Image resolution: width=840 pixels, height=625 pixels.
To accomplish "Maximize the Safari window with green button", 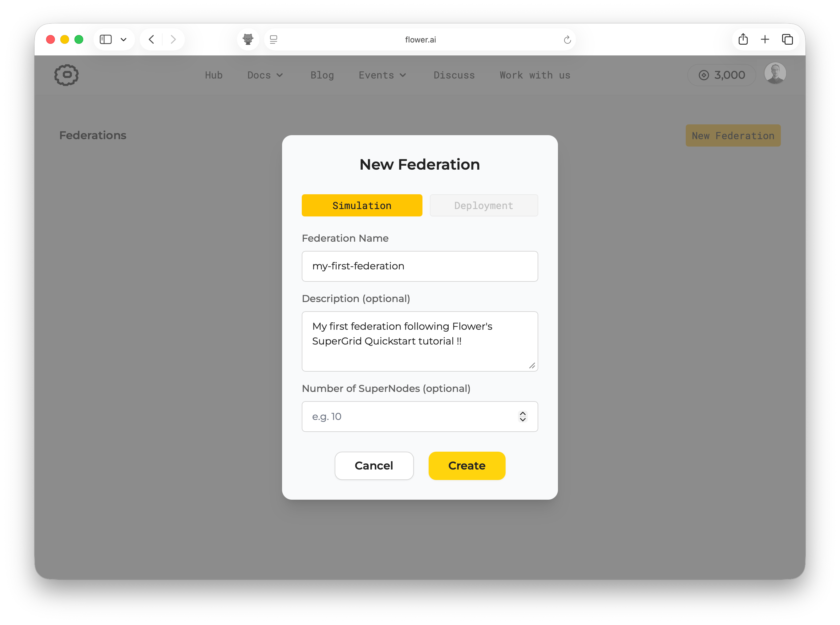I will pyautogui.click(x=79, y=39).
